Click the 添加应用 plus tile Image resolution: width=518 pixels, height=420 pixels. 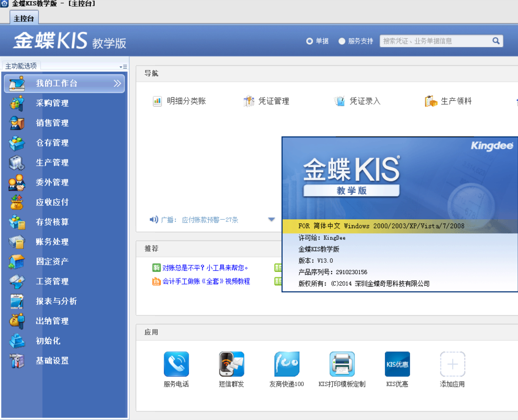[453, 364]
